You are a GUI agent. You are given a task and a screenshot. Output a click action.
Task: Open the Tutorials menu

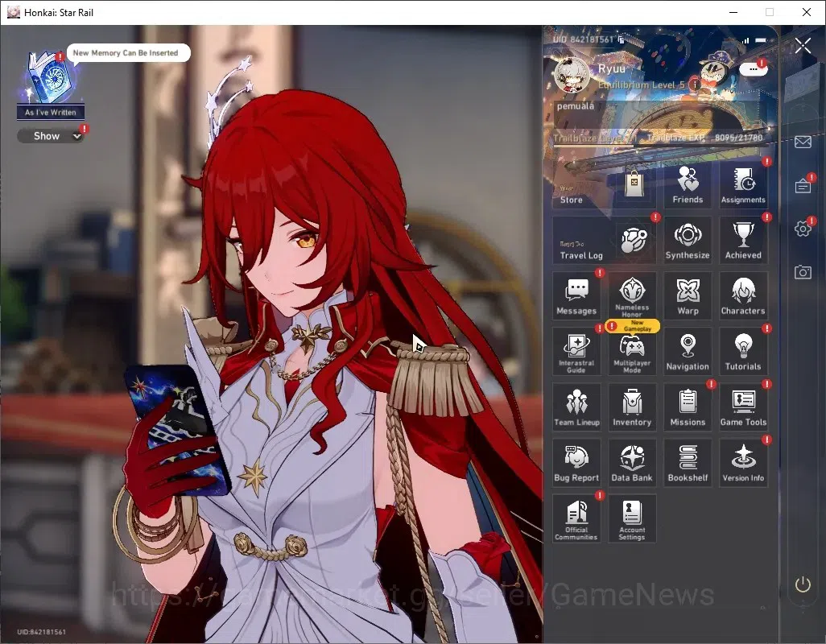coord(743,351)
